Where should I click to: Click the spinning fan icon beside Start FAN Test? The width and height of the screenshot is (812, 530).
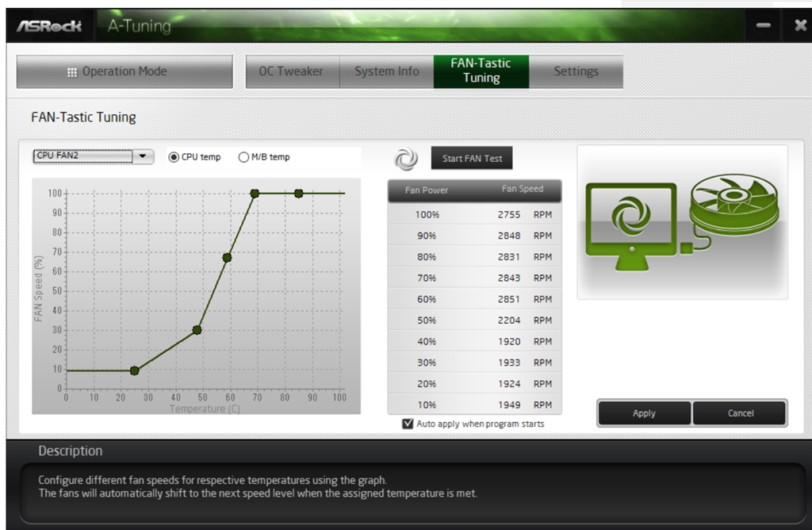coord(406,159)
